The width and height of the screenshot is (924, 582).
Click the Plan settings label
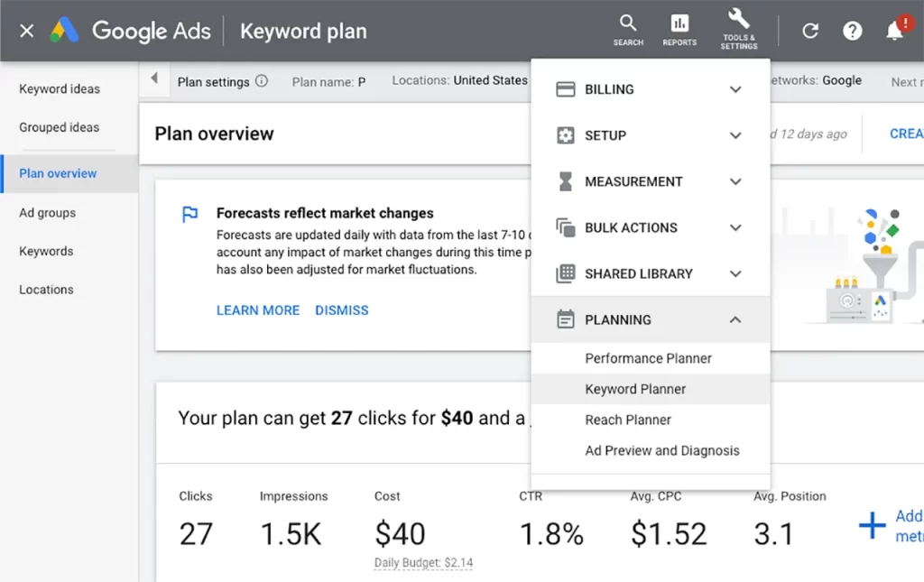[x=213, y=82]
